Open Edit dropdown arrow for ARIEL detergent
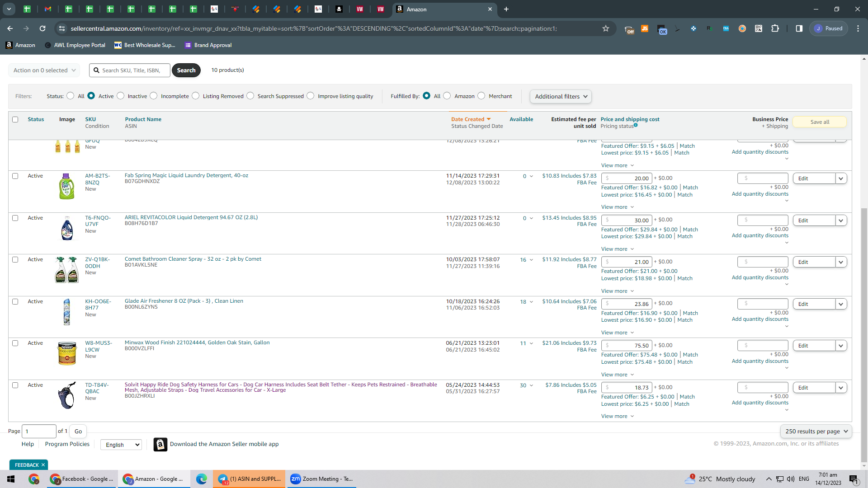This screenshot has height=488, width=868. 841,221
